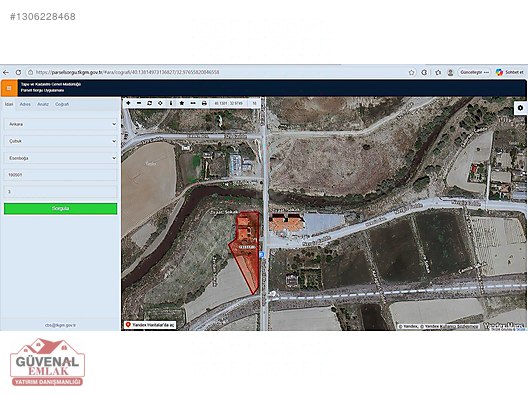Click the locate crosshair icon in map toolbar
528x396 pixels.
point(160,103)
